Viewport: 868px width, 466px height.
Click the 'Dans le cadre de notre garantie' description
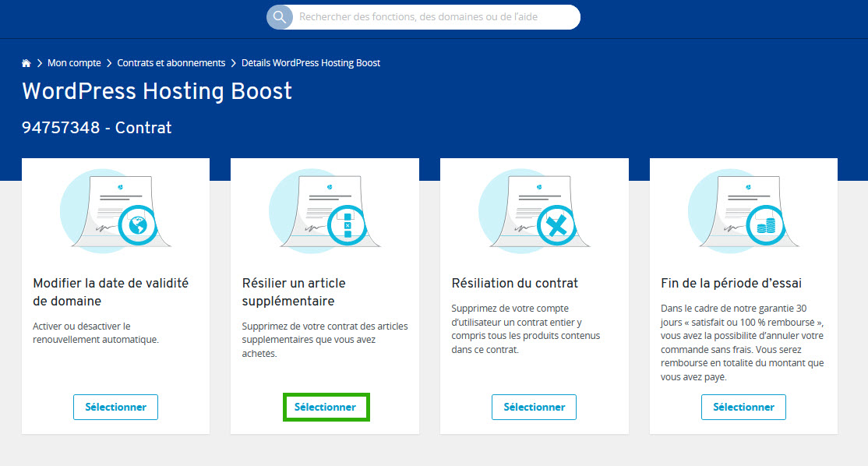743,343
